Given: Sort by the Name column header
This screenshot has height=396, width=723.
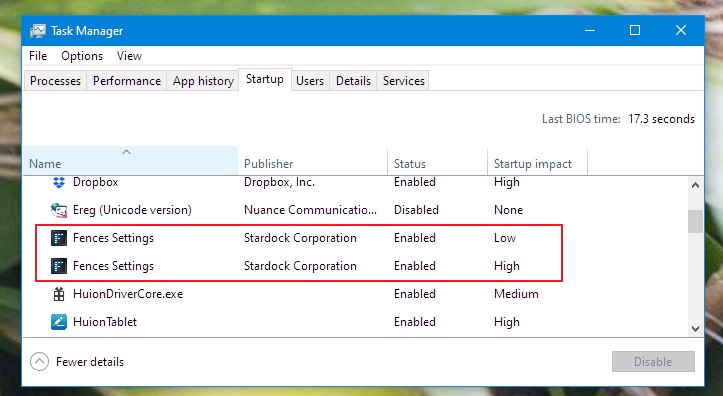Looking at the screenshot, I should pyautogui.click(x=130, y=160).
